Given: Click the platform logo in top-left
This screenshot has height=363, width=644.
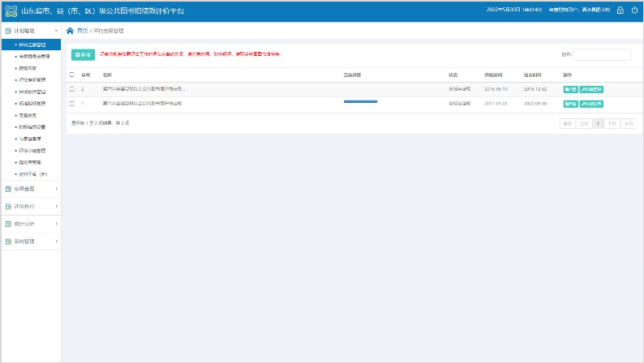Looking at the screenshot, I should (x=9, y=11).
